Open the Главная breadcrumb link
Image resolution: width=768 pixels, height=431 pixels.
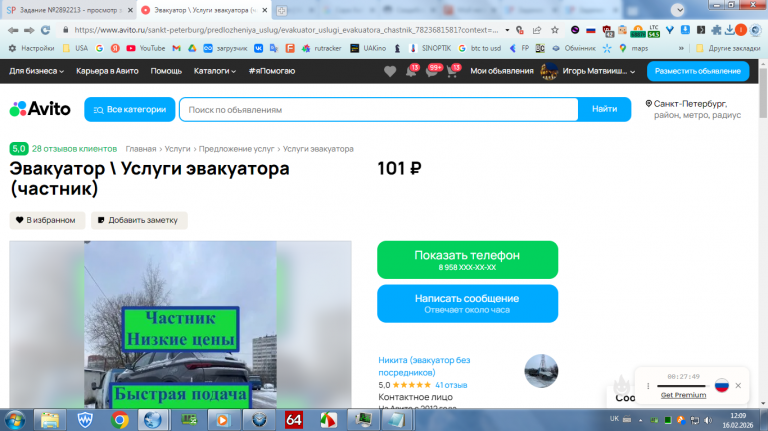point(141,148)
